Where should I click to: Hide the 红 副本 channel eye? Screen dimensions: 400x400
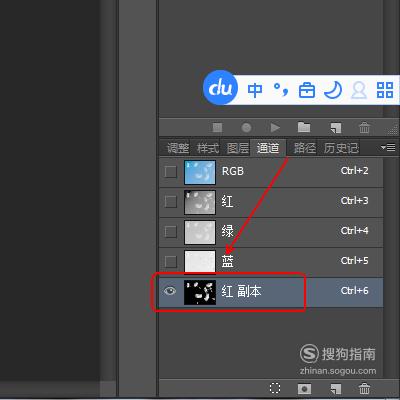170,291
